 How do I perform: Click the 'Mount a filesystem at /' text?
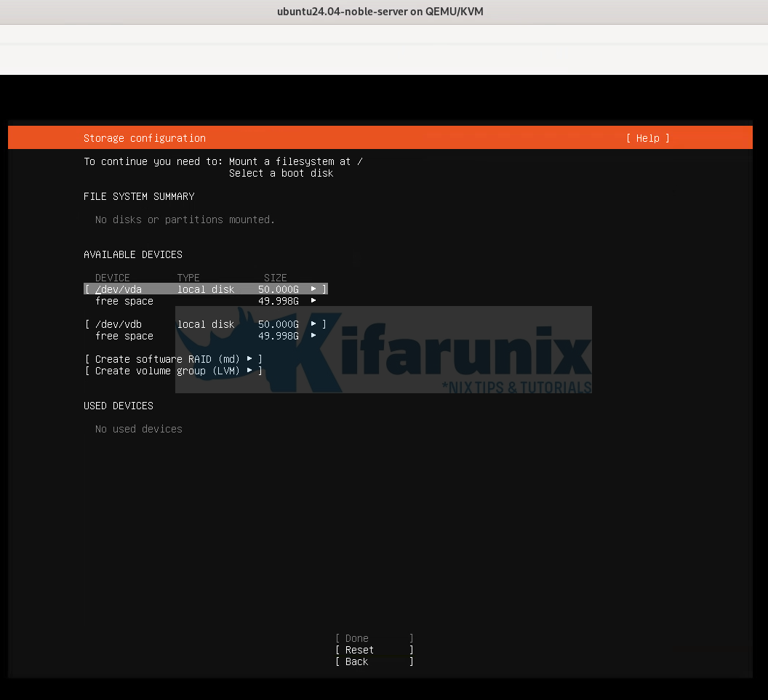(296, 161)
